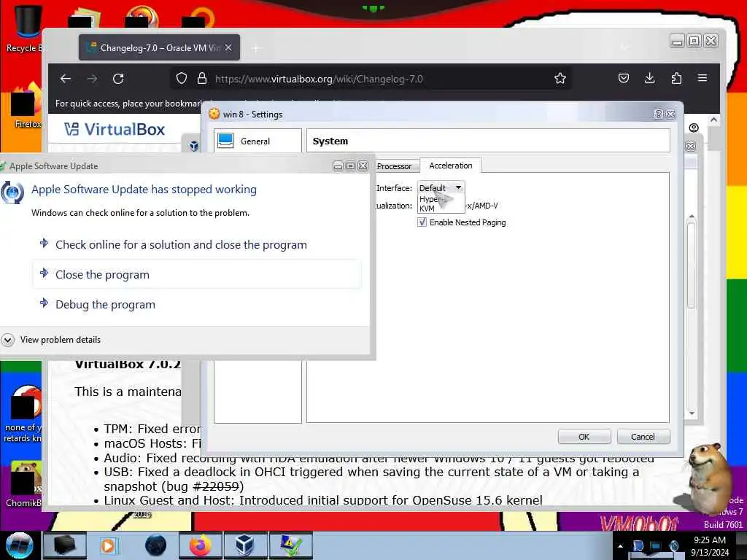Screen dimensions: 747x560
Task: Bookmark this page with the star
Action: tap(560, 79)
